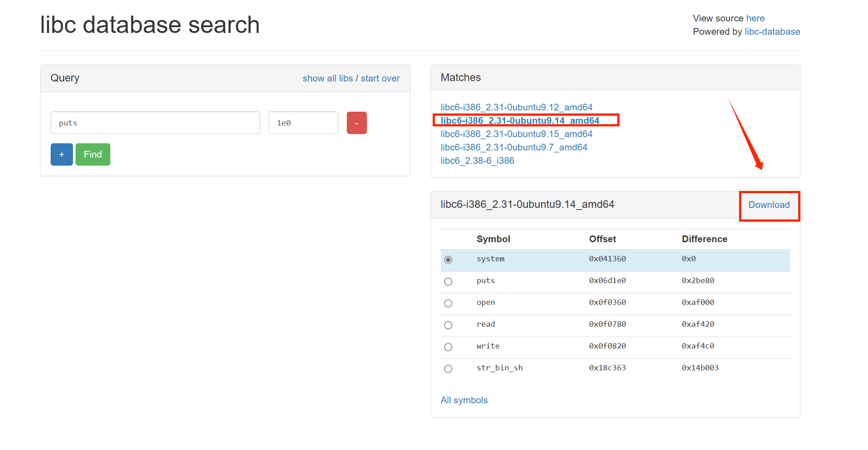
Task: Click the open difference 0xaf000
Action: coord(698,302)
